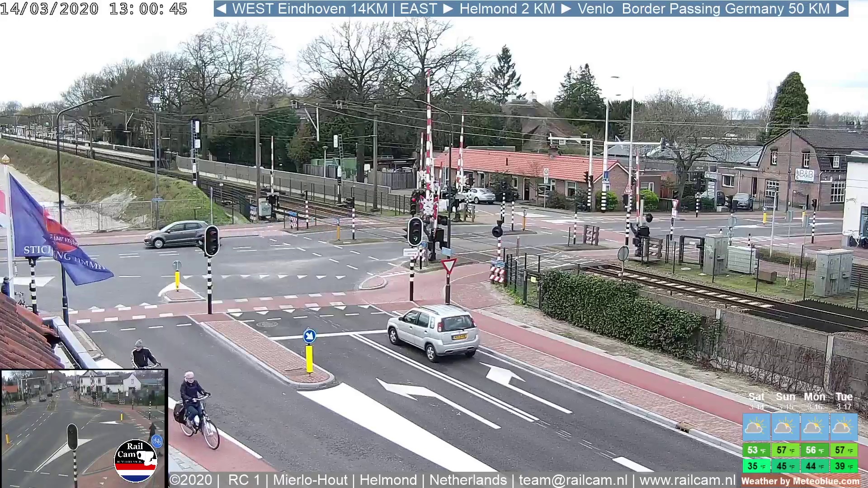Click the RailCam Netherlands logo

135,461
